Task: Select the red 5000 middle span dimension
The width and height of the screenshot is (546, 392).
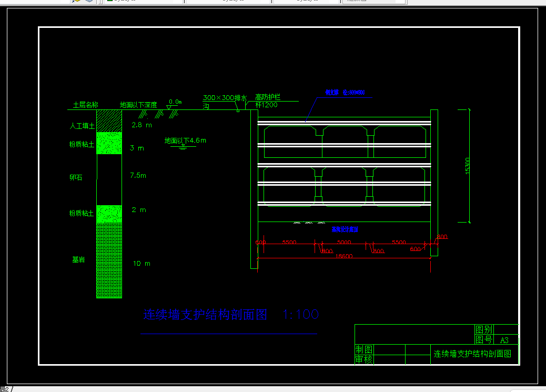Action: pos(344,242)
